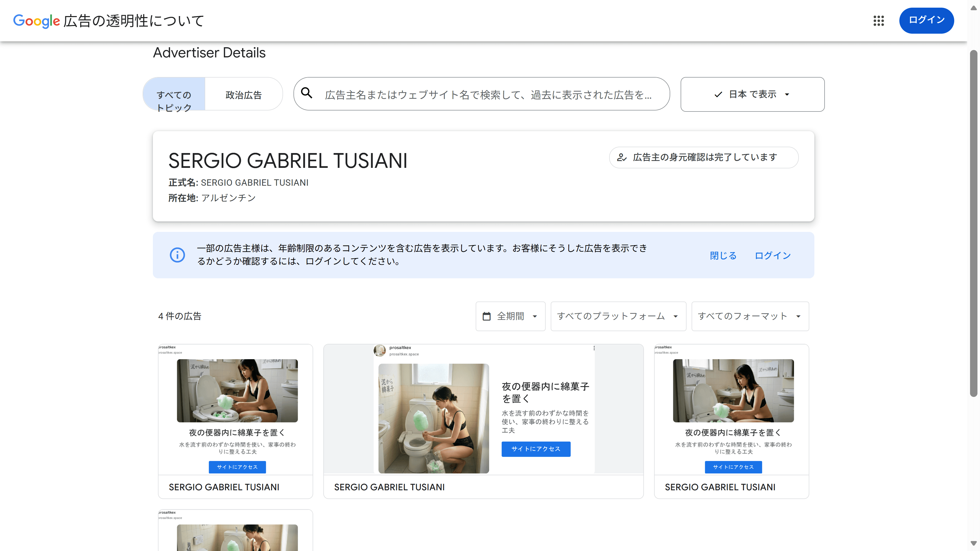
Task: Click the Google logo in the header
Action: pos(36,21)
